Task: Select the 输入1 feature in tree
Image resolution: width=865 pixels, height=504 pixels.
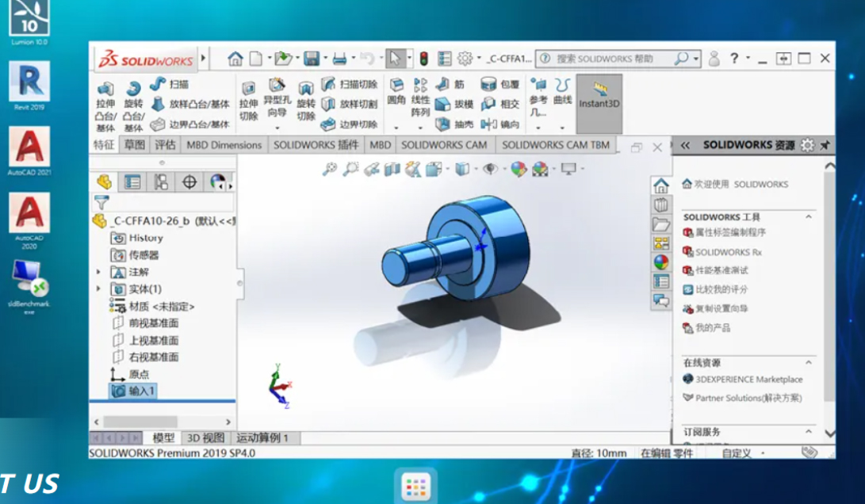Action: click(x=135, y=391)
